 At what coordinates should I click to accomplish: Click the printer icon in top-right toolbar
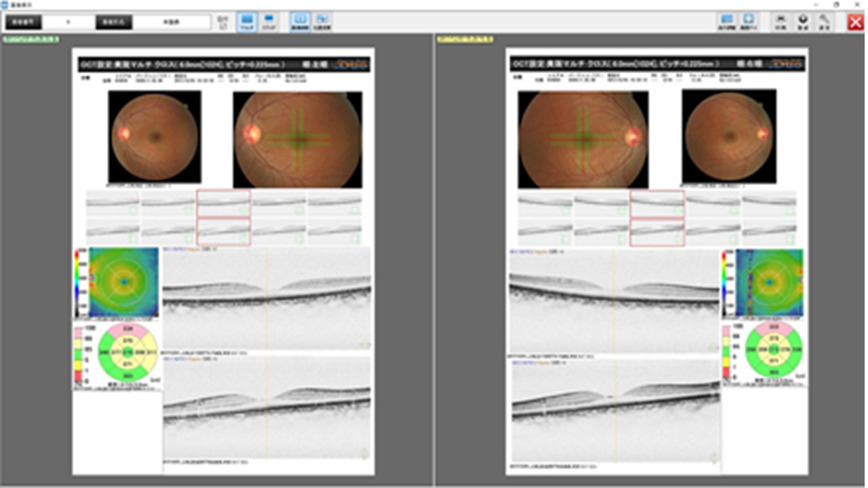point(781,22)
